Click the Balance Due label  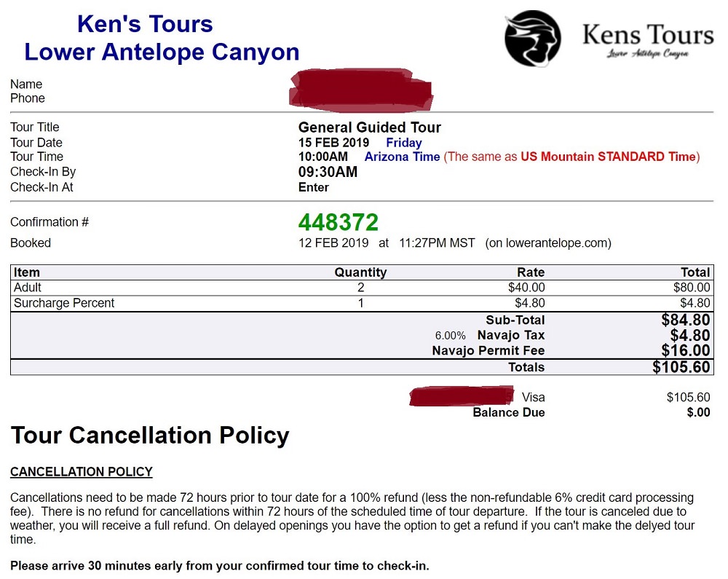pos(509,412)
